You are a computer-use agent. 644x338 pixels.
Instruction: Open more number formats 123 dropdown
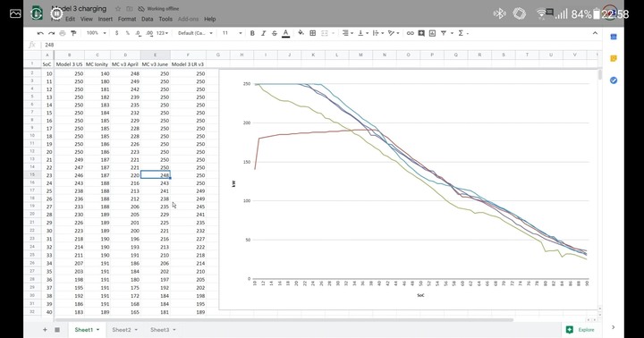pos(162,33)
